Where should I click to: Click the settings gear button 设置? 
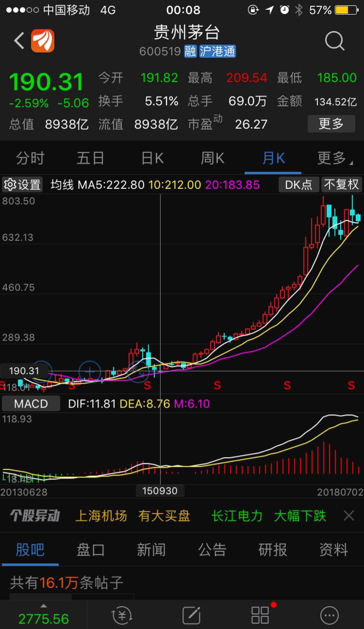click(x=22, y=185)
